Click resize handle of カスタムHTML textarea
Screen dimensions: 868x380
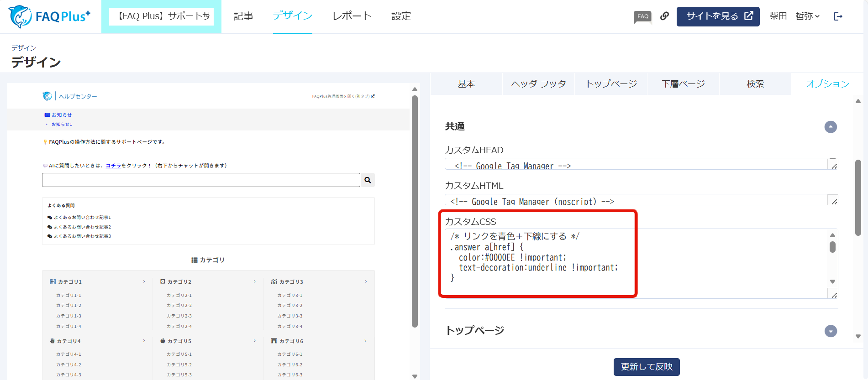coord(834,201)
